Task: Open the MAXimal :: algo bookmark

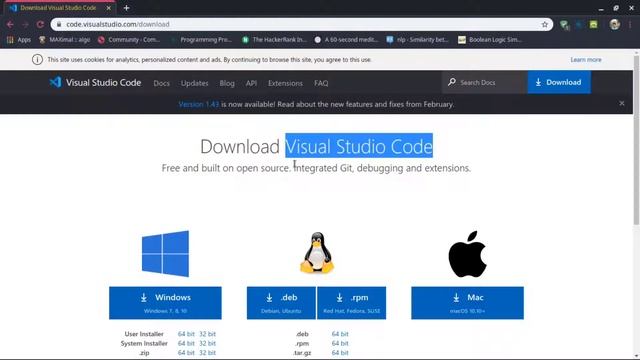Action: point(64,40)
